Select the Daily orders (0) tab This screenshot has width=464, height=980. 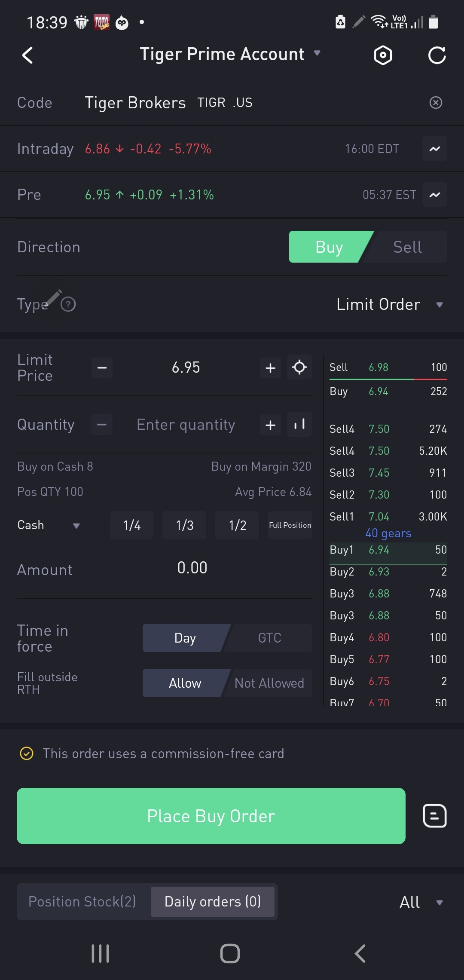213,902
